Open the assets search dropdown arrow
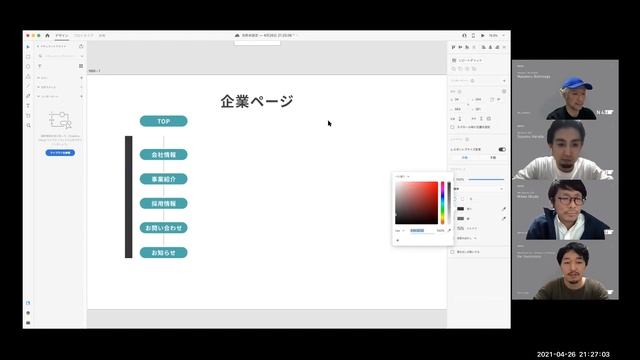 82,56
